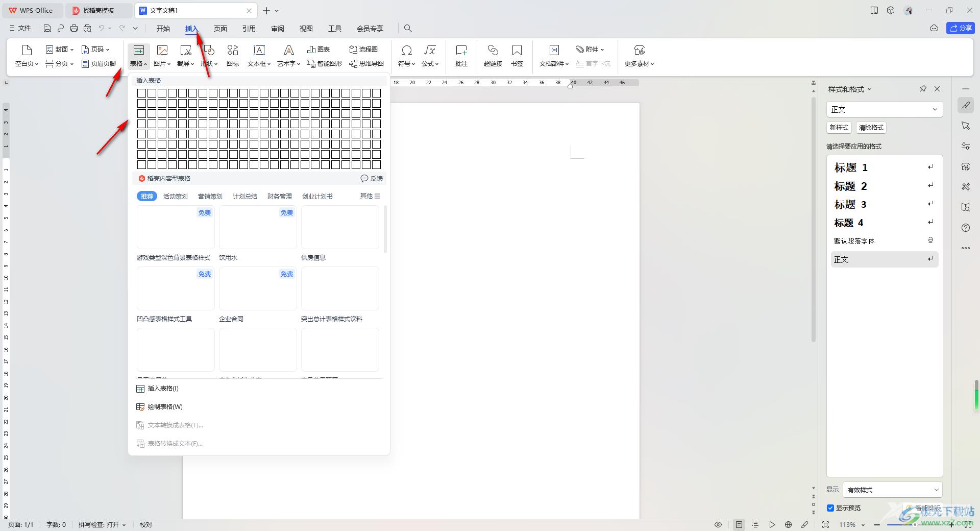This screenshot has height=531, width=980.
Task: Click the 新样式 button
Action: pos(839,128)
